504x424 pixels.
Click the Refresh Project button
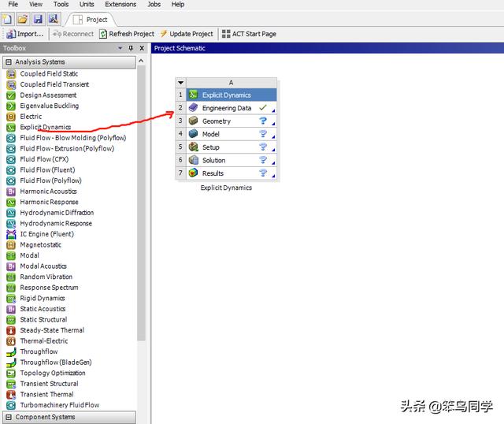pyautogui.click(x=126, y=34)
